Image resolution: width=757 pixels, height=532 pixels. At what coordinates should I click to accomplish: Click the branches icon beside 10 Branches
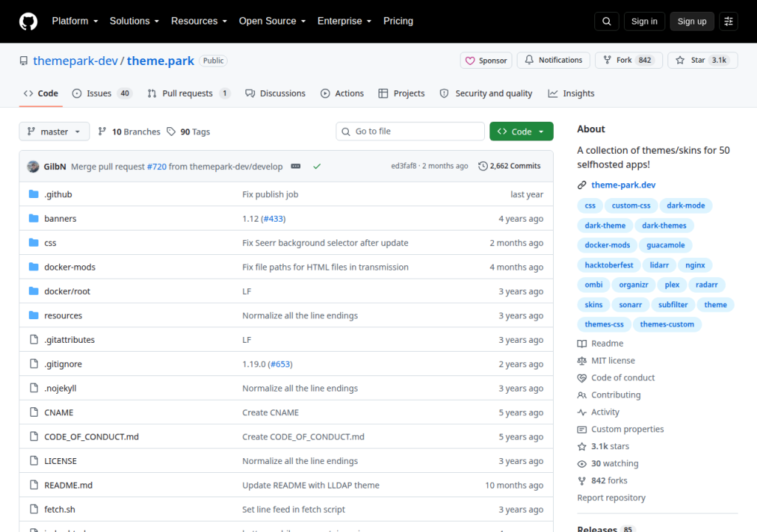[102, 132]
